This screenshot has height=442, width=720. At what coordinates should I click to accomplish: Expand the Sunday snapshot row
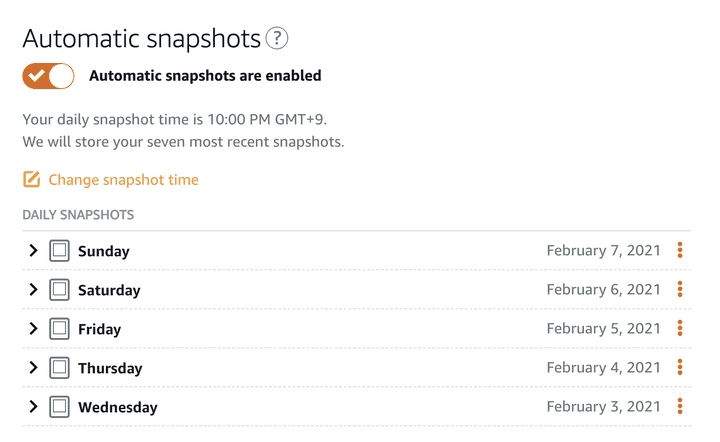tap(33, 250)
